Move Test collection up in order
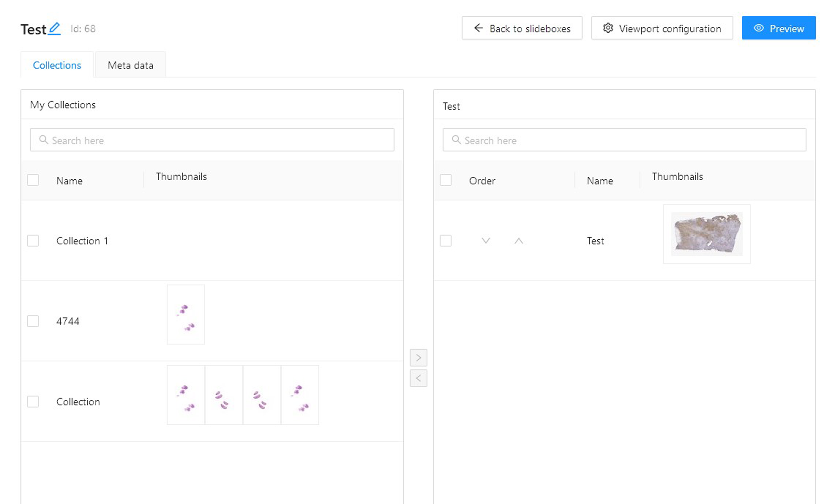The height and width of the screenshot is (504, 835). point(518,241)
